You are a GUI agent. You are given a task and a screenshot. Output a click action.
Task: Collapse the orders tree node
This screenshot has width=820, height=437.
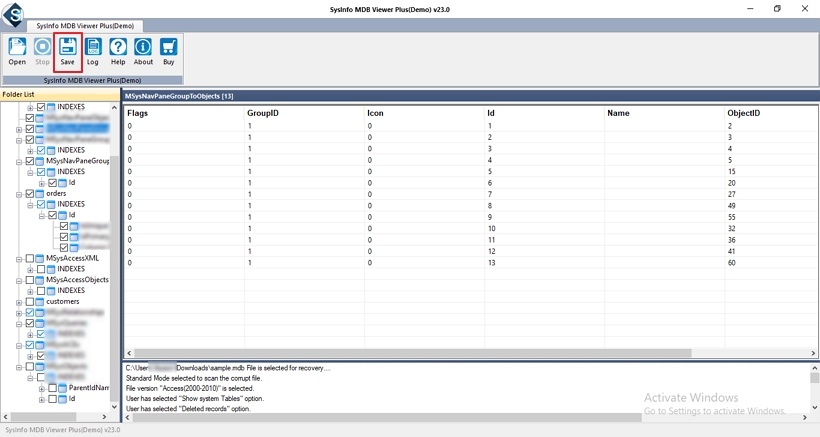coord(19,194)
